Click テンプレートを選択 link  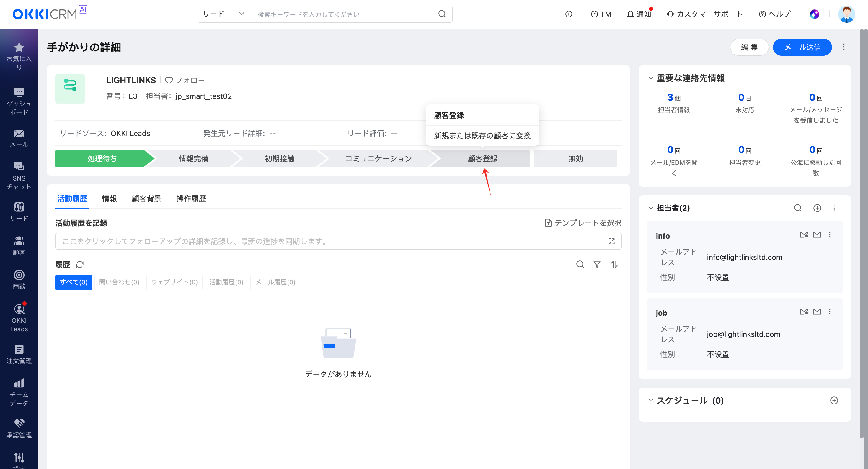click(583, 222)
